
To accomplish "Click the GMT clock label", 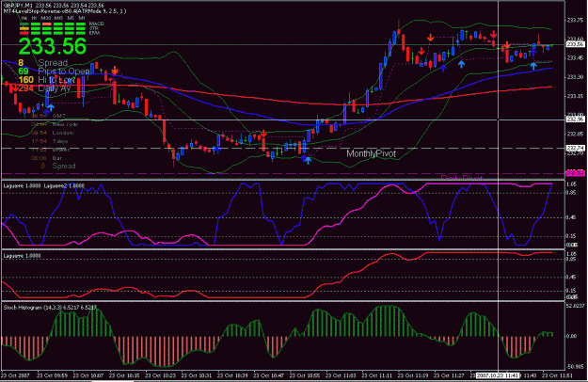I will coord(59,116).
